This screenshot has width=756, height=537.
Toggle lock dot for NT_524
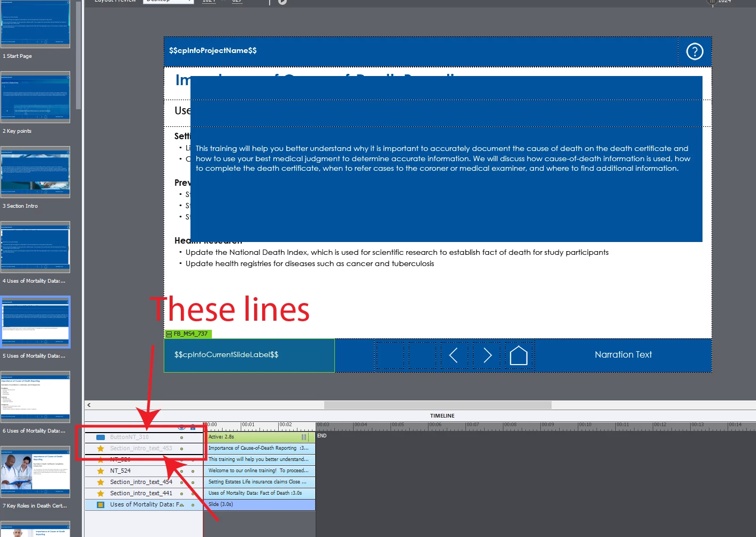coord(193,471)
